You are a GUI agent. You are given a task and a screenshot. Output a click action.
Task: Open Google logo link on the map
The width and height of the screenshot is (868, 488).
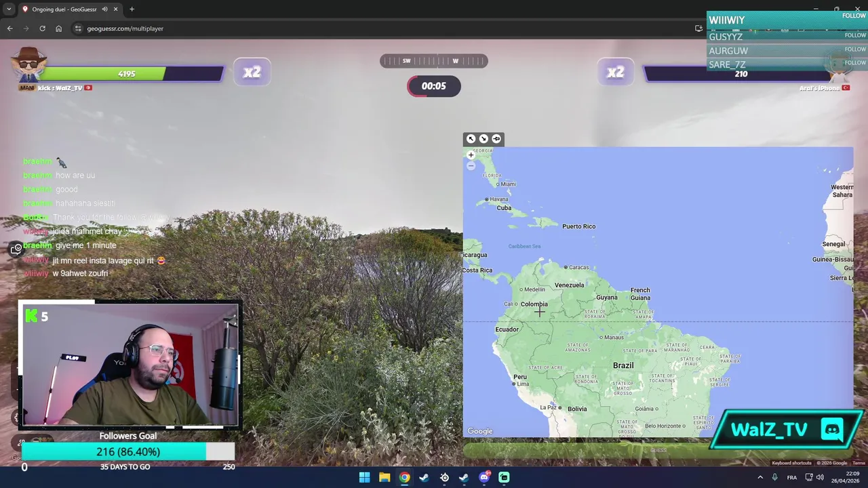pos(480,431)
